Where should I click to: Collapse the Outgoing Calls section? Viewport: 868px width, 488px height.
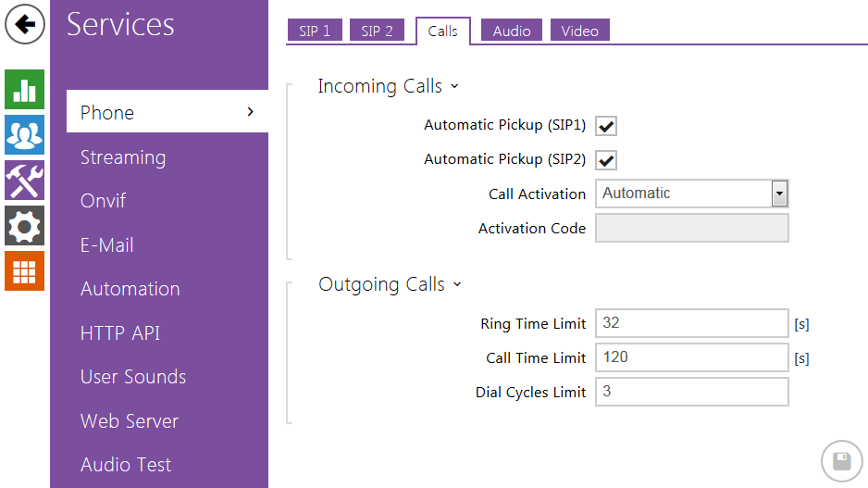coord(389,285)
